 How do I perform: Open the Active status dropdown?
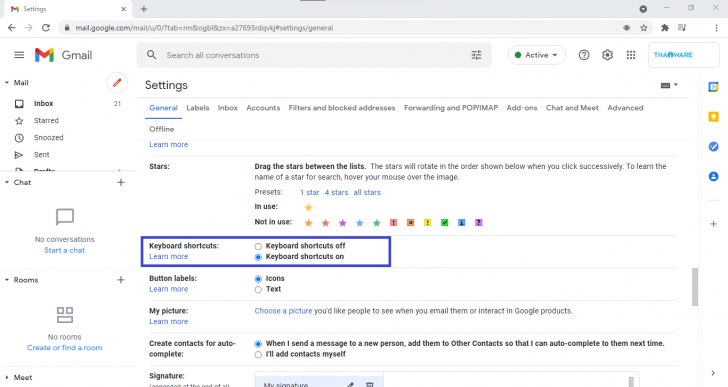pos(537,55)
